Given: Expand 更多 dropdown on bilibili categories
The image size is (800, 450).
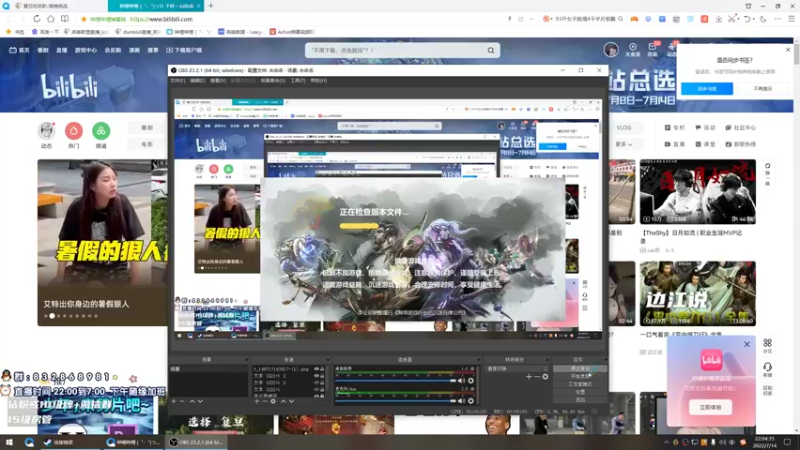Looking at the screenshot, I should point(623,144).
